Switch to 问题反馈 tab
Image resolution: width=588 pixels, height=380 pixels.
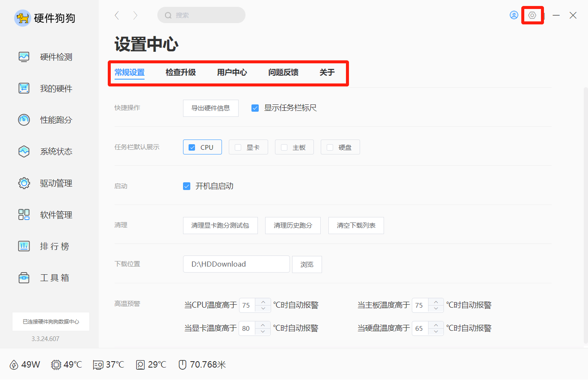tap(284, 72)
